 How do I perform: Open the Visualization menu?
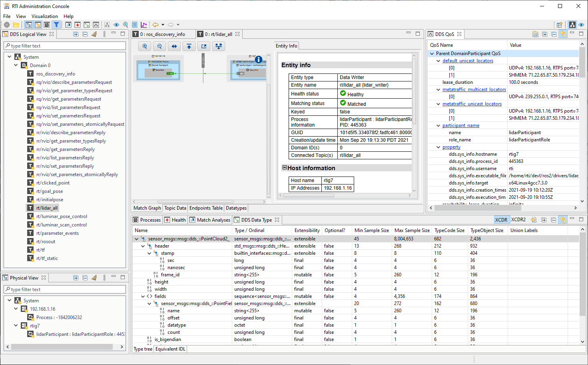coord(44,16)
